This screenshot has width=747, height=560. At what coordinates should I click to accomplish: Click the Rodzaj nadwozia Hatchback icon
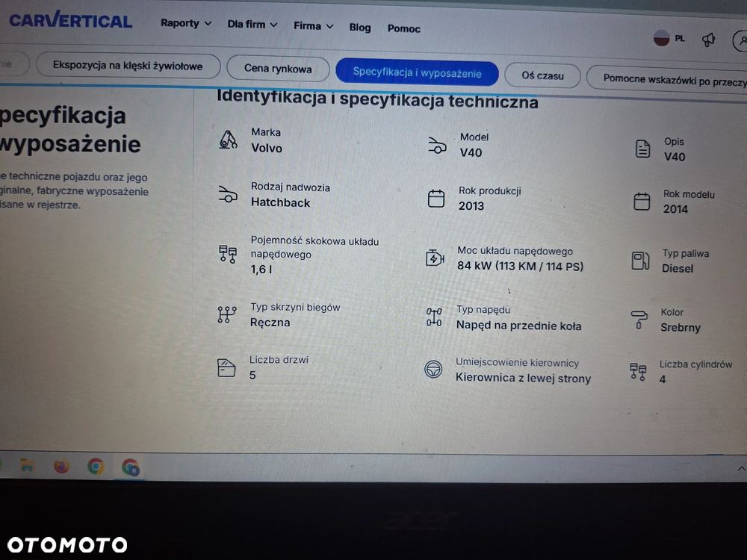(x=228, y=194)
